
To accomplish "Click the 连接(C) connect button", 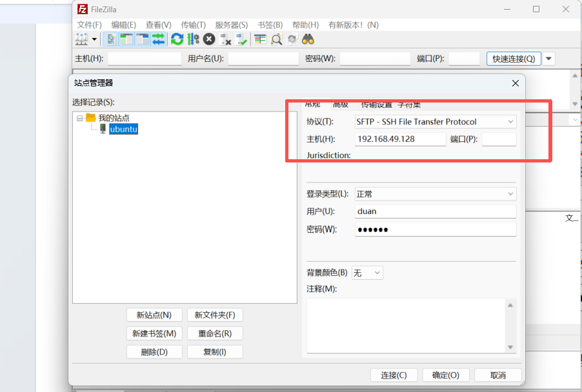I will pos(394,375).
